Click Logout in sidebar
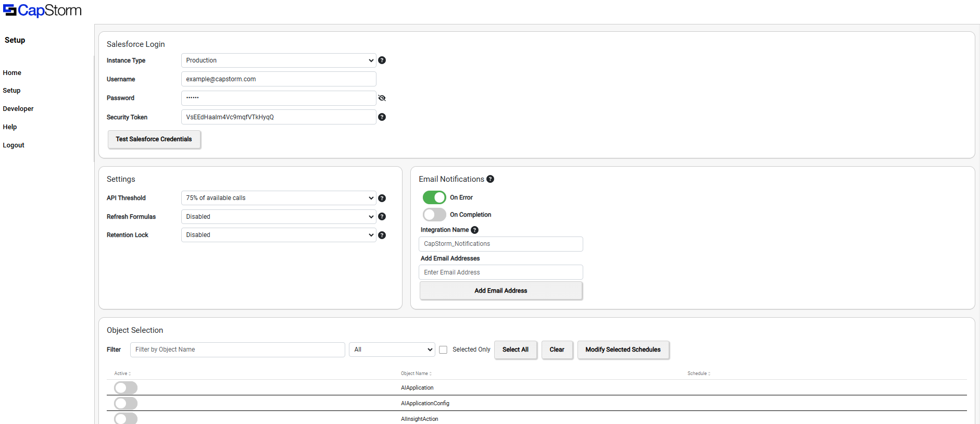Screen dimensions: 980x424 pos(14,145)
